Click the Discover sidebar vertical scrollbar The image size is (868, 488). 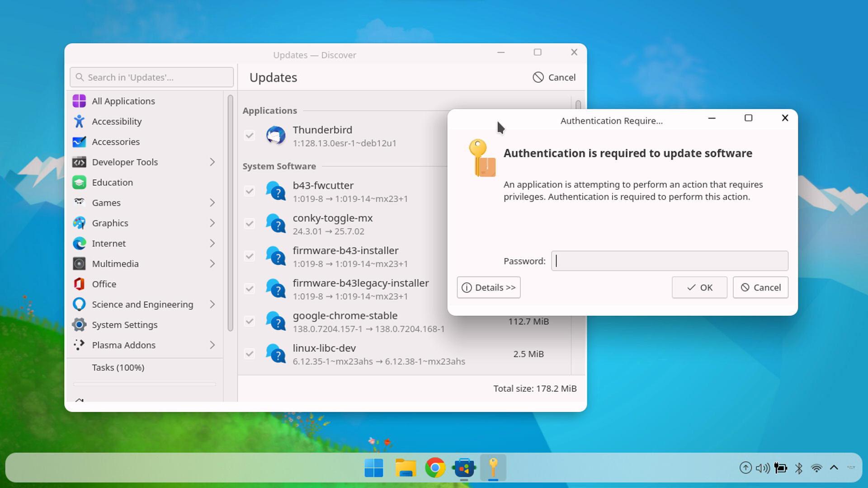tap(230, 212)
